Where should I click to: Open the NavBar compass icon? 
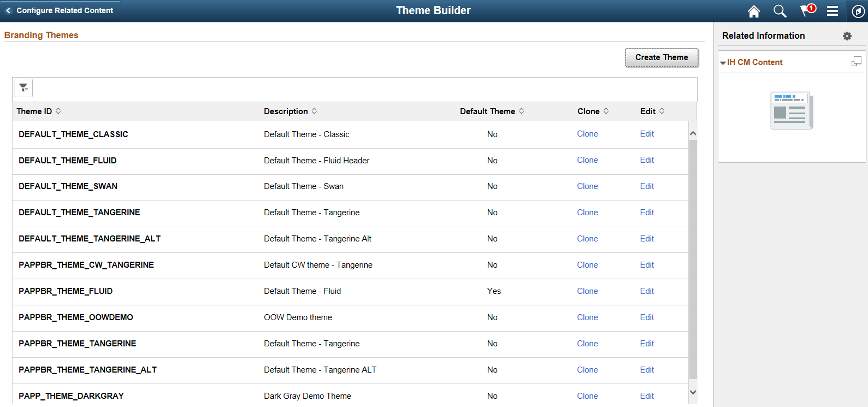[858, 11]
